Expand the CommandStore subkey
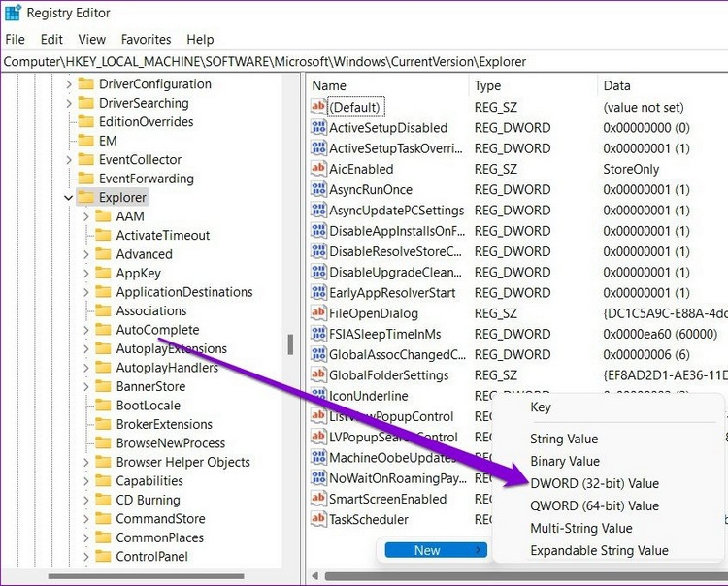728x586 pixels. (85, 519)
